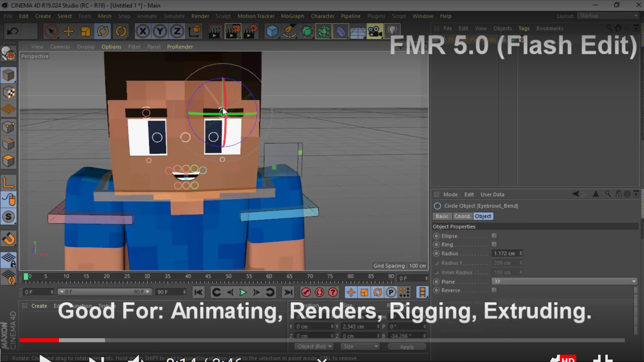This screenshot has width=644, height=362.
Task: Switch to Points mode
Action: (8, 127)
